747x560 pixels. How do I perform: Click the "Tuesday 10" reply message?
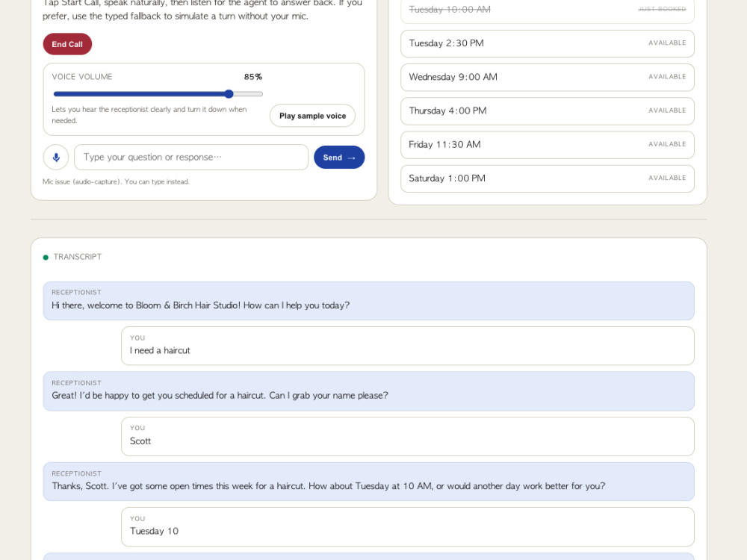[408, 526]
